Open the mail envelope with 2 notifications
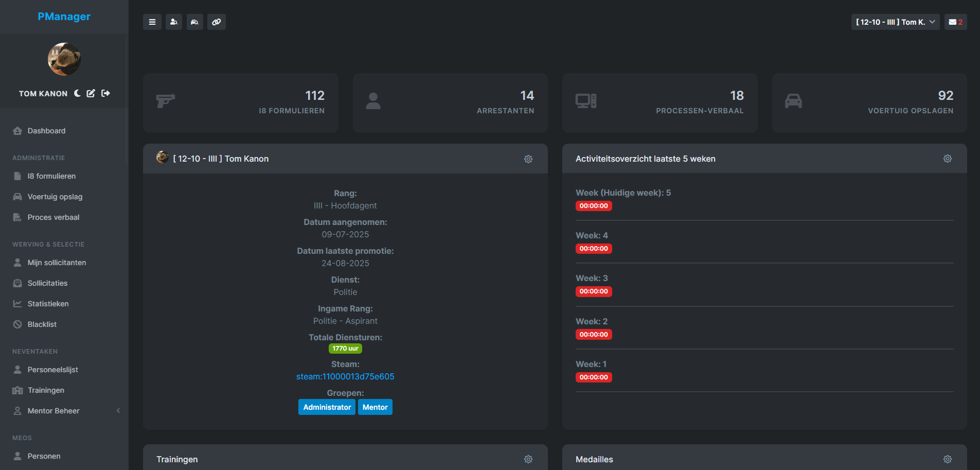Image resolution: width=980 pixels, height=470 pixels. (x=955, y=22)
